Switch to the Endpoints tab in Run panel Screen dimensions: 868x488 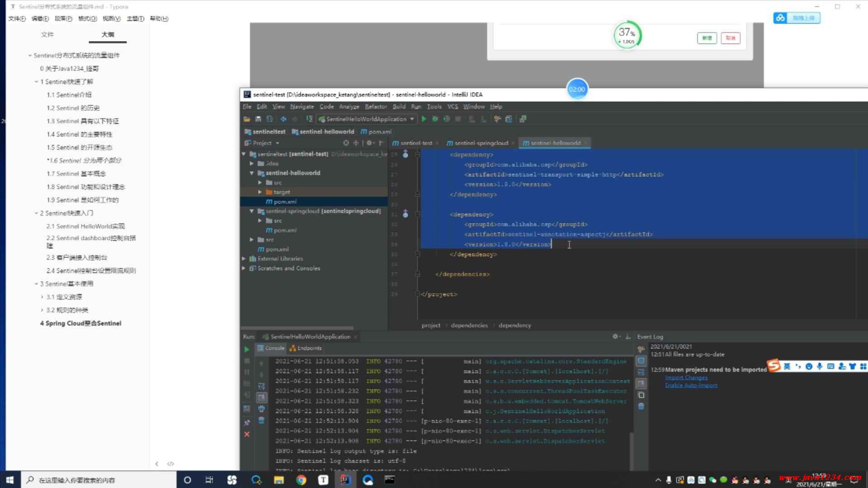pos(306,348)
